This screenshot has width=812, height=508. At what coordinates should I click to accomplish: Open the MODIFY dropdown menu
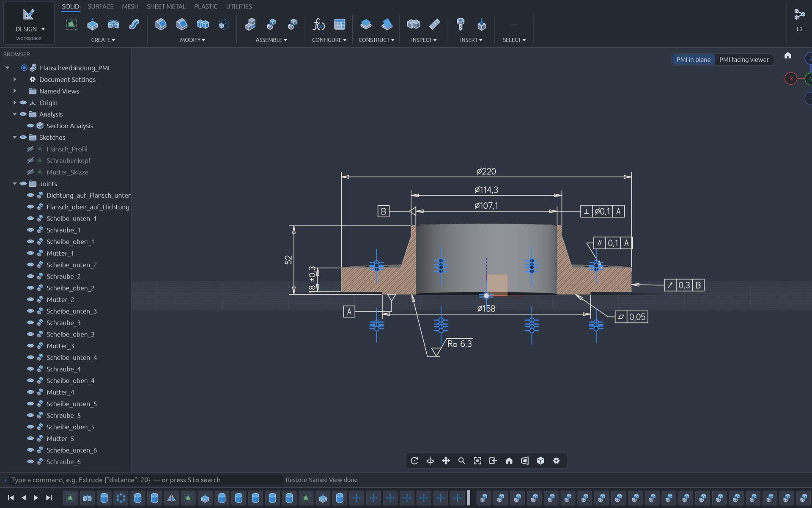192,40
